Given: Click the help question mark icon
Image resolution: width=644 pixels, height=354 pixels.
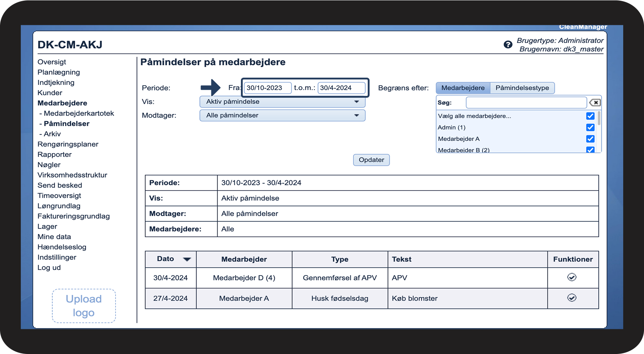Looking at the screenshot, I should click(x=508, y=44).
